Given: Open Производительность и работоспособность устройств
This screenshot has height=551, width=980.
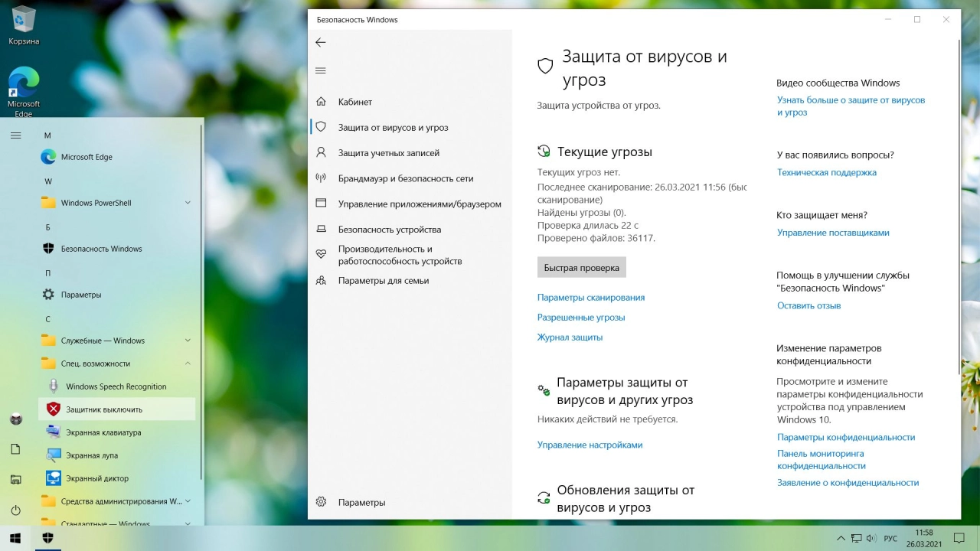Looking at the screenshot, I should coord(410,255).
